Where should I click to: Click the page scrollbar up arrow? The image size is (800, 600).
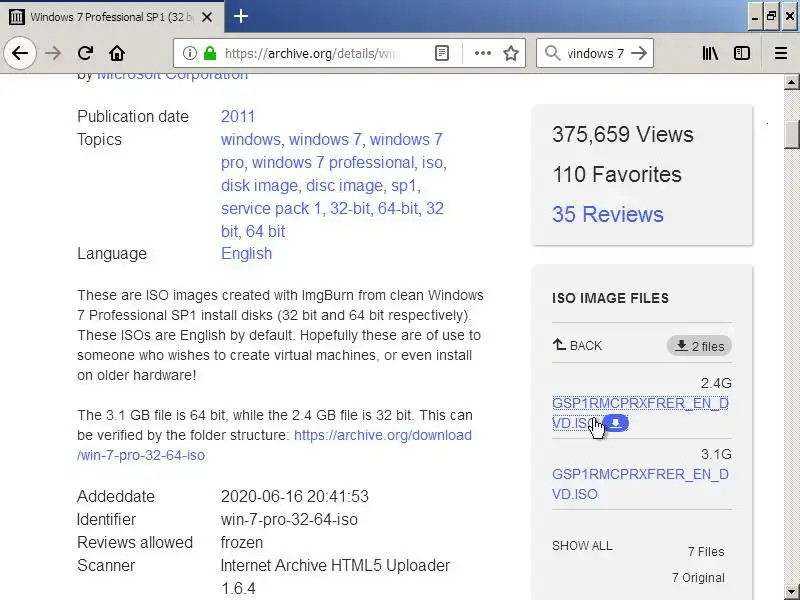791,82
